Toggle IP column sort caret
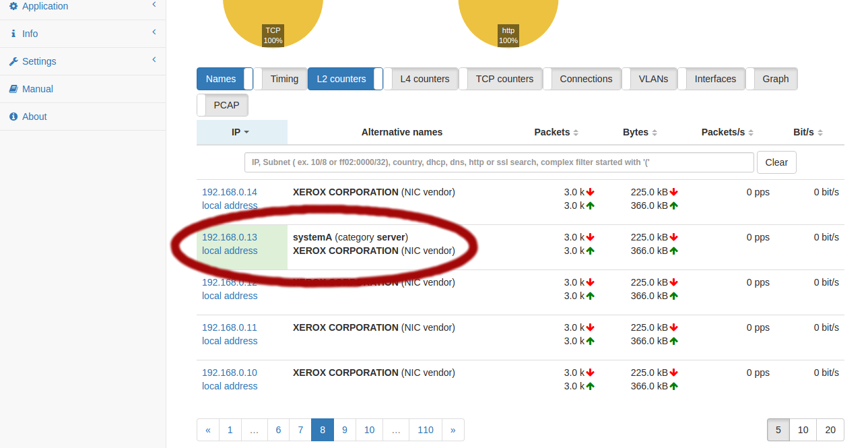868x448 pixels. click(246, 133)
